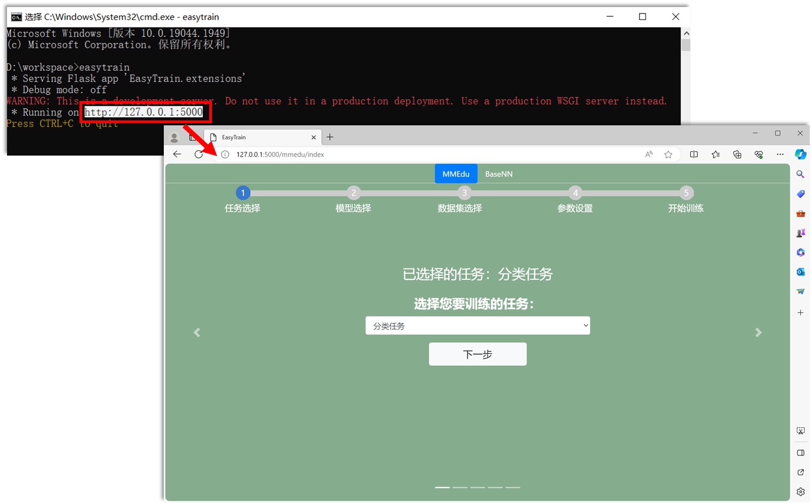Open sidebar Search tool
This screenshot has width=812, height=504.
800,174
